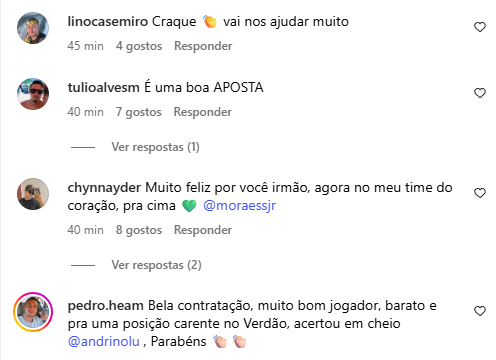
Task: Open pedro.heam's story ring avatar
Action: coord(33,312)
